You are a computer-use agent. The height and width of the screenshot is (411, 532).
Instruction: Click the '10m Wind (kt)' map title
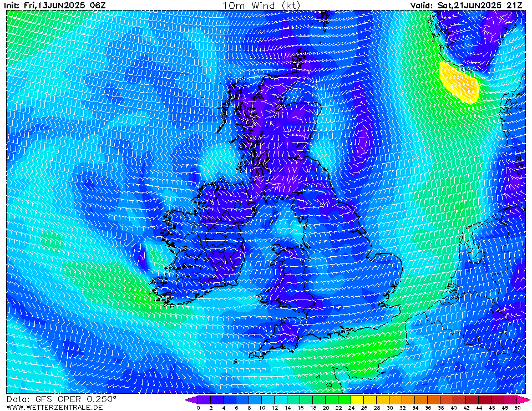261,5
